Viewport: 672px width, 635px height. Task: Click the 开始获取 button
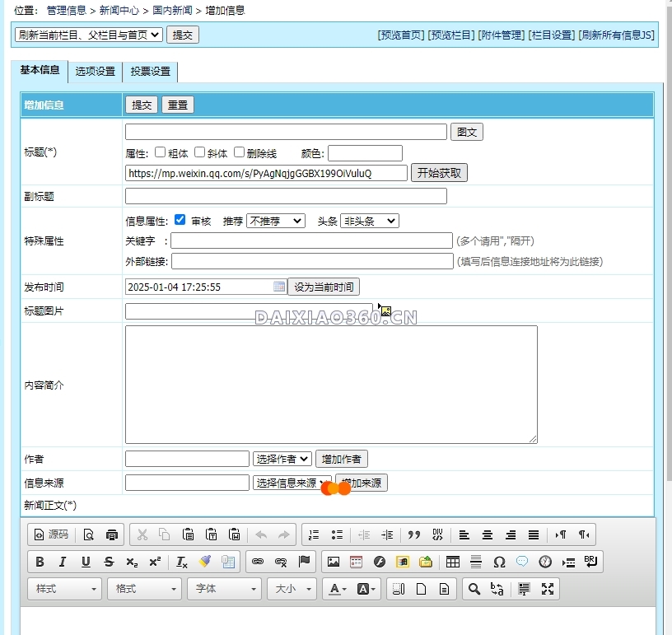pos(440,173)
